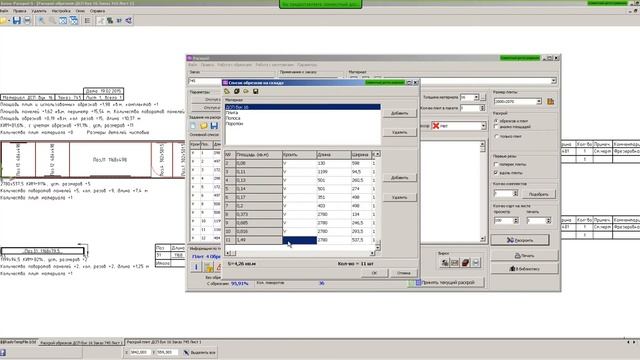
Task: Open the Правка menu in main window
Action: click(20, 11)
